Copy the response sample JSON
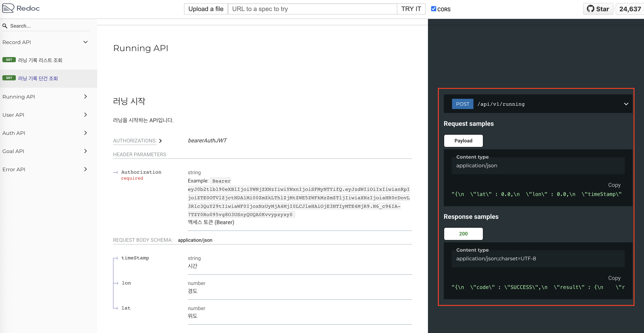This screenshot has width=644, height=333. (x=614, y=278)
